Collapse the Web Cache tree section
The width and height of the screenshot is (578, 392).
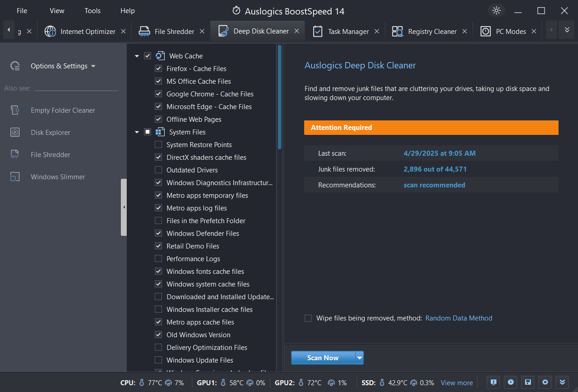(137, 55)
